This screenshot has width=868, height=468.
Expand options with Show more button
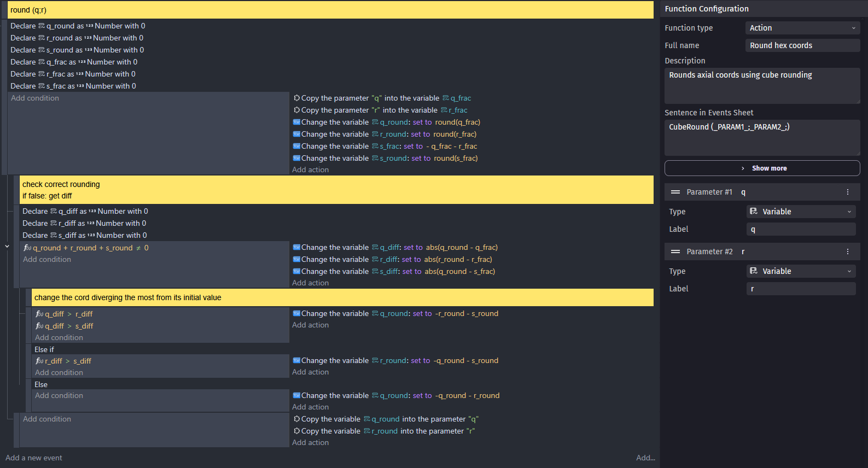pos(762,168)
